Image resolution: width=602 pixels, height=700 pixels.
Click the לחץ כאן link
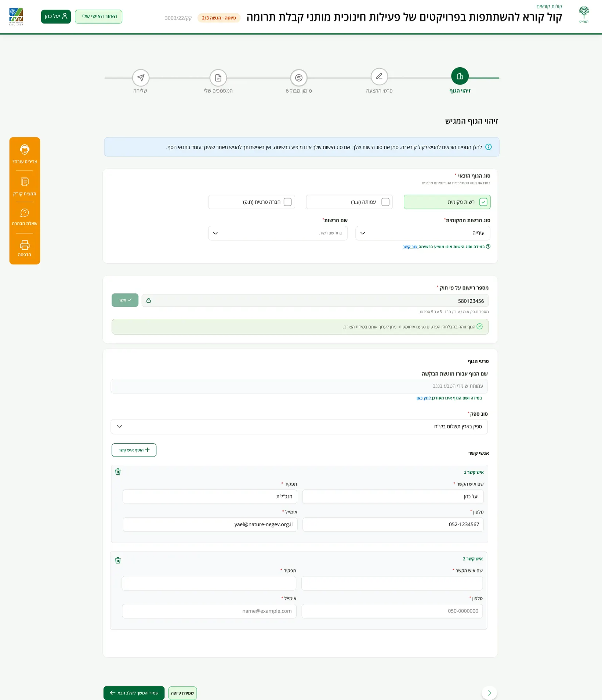pos(424,398)
